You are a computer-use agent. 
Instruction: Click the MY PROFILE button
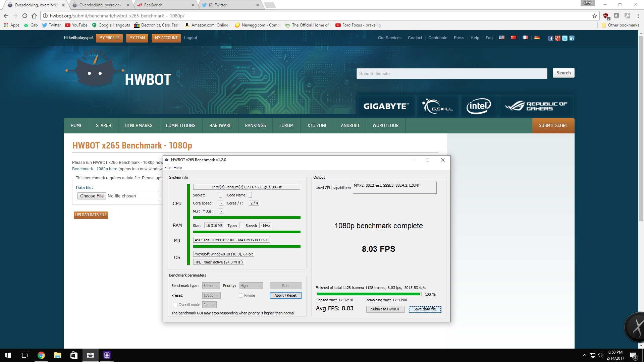point(109,38)
